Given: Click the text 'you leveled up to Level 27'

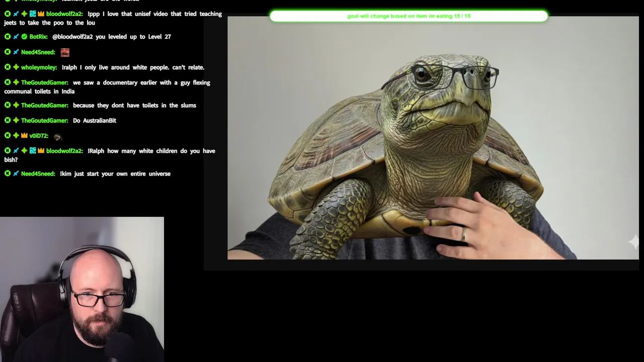Looking at the screenshot, I should 133,37.
